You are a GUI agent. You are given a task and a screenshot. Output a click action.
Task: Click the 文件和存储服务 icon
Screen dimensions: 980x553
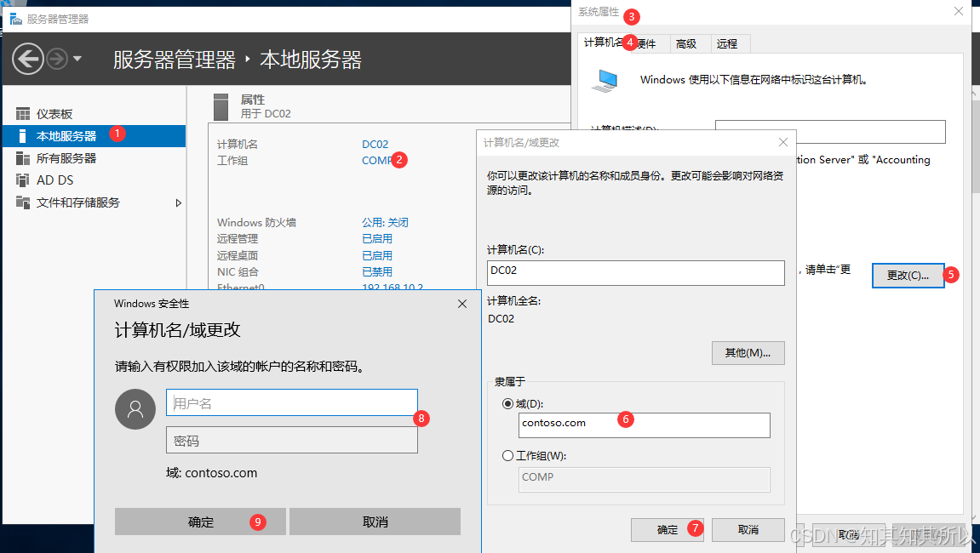[23, 202]
